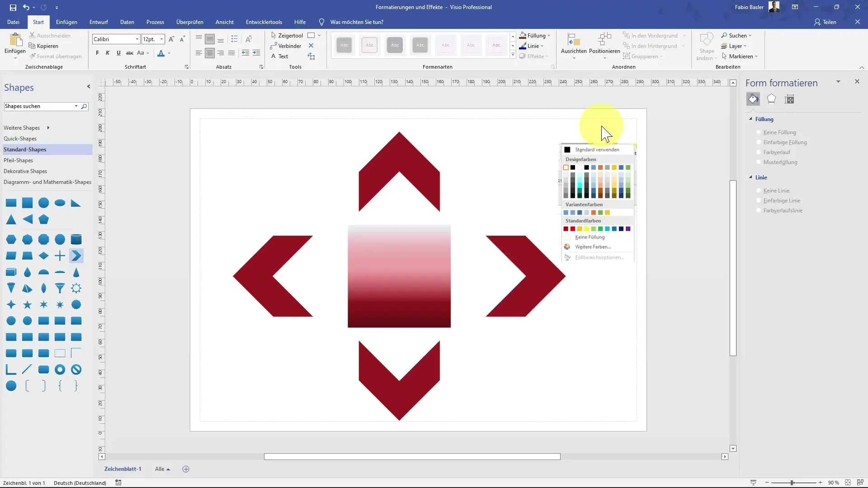Screen dimensions: 868x488
Task: Pick the dark red standard color swatch
Action: coord(566,229)
